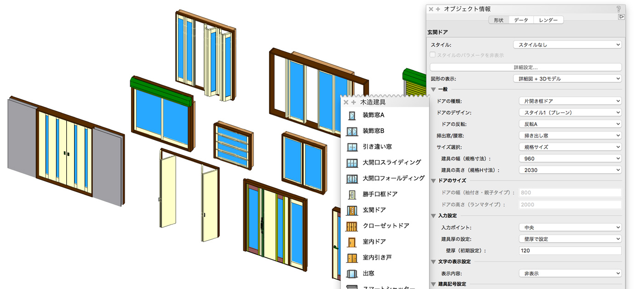The image size is (644, 289).
Task: Select the 装飾窓B tool icon
Action: coord(352,131)
